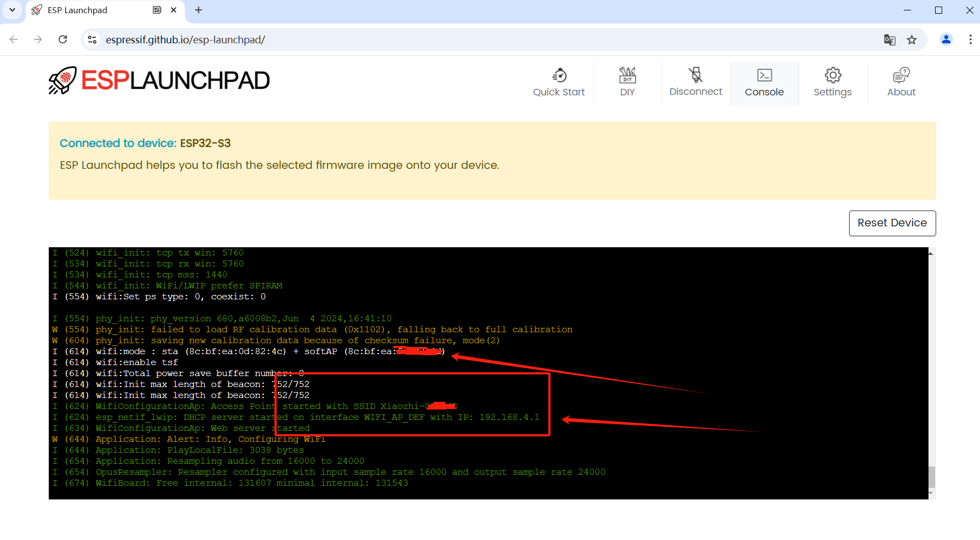
Task: Open the DIY flashing page
Action: (x=627, y=82)
